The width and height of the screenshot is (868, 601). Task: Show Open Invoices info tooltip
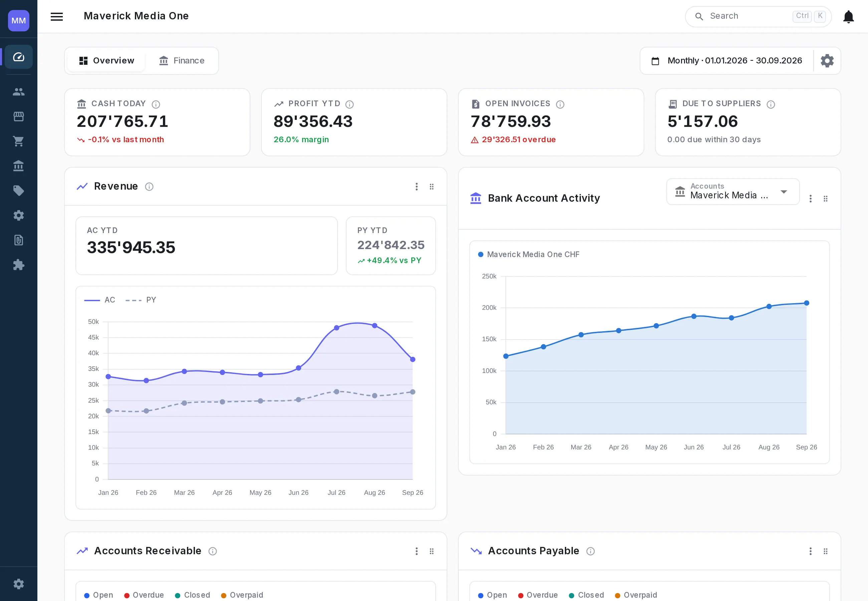[x=560, y=104]
